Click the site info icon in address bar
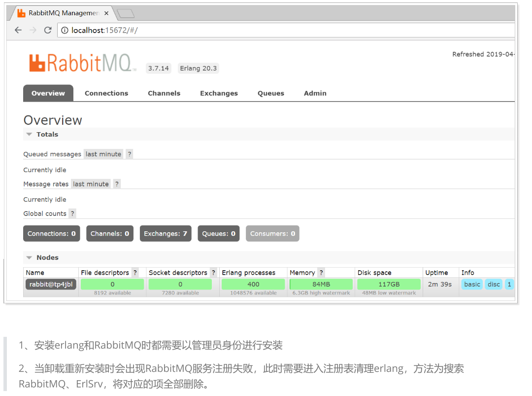The image size is (532, 396). pos(65,31)
